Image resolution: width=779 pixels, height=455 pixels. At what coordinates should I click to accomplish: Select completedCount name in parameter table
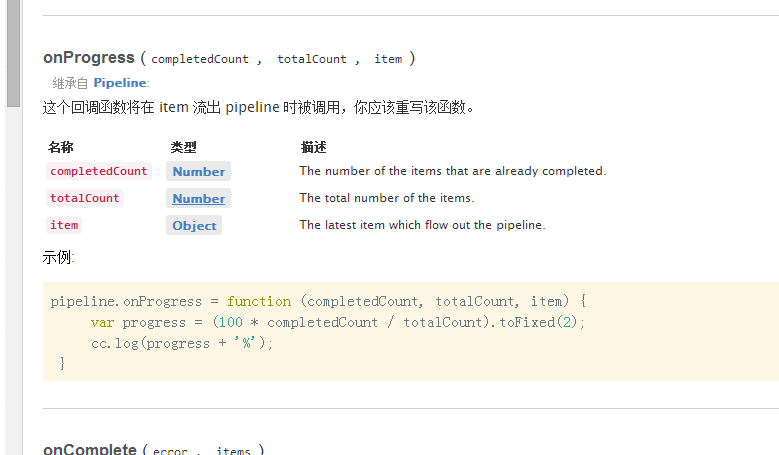(98, 171)
